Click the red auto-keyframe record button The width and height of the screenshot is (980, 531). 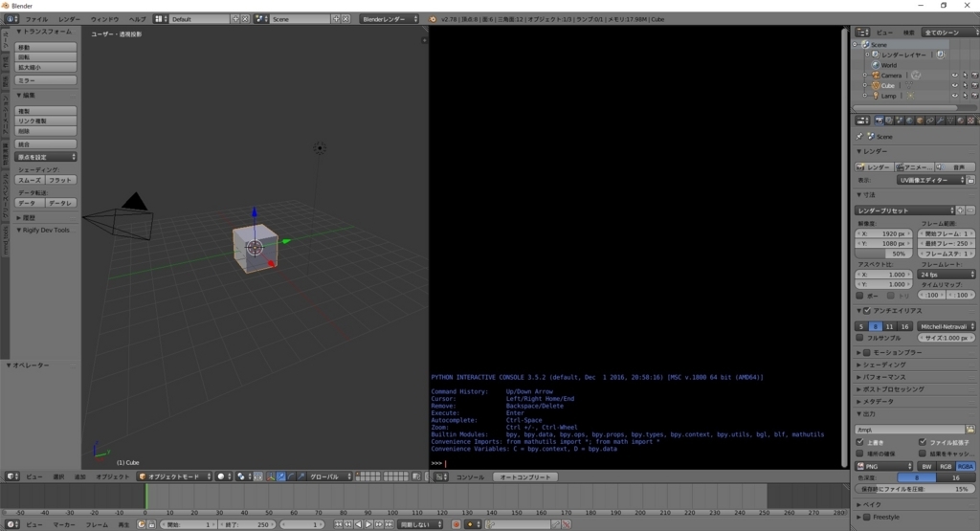click(x=457, y=524)
